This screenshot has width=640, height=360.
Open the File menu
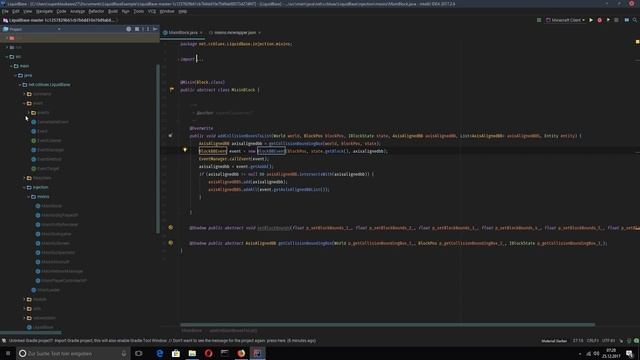point(5,11)
